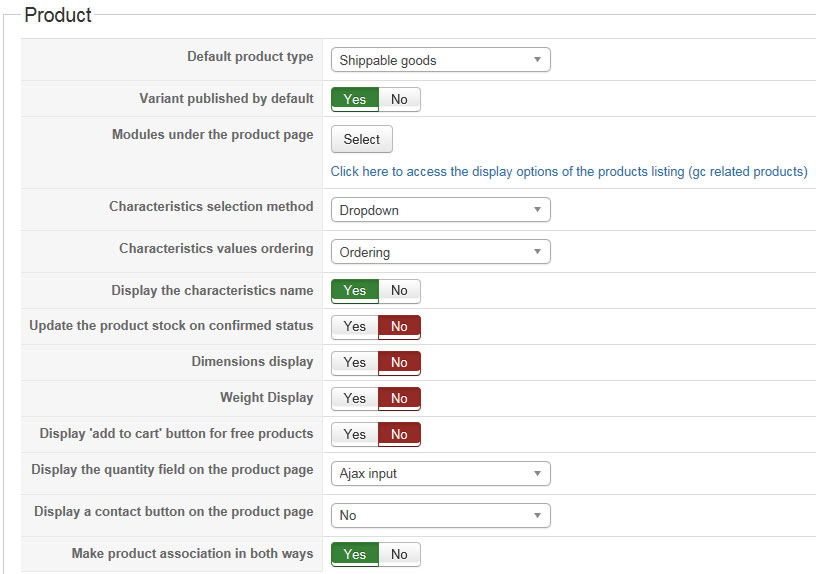Click Yes for Display the characteristics name

355,290
